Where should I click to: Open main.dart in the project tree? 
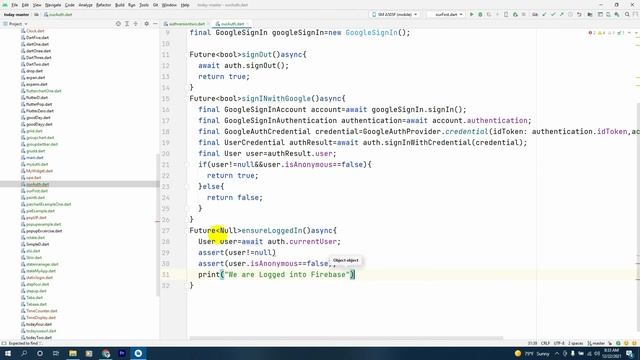click(x=34, y=158)
